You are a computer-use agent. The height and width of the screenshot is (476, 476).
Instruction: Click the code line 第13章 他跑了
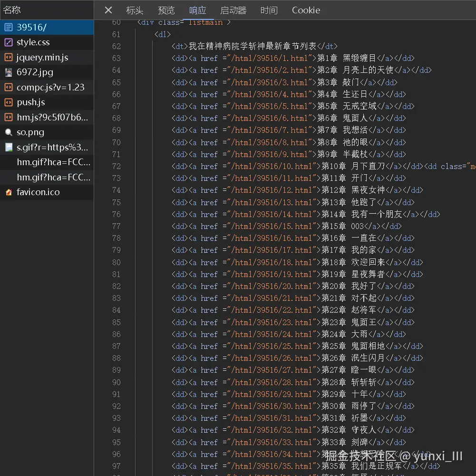click(293, 202)
